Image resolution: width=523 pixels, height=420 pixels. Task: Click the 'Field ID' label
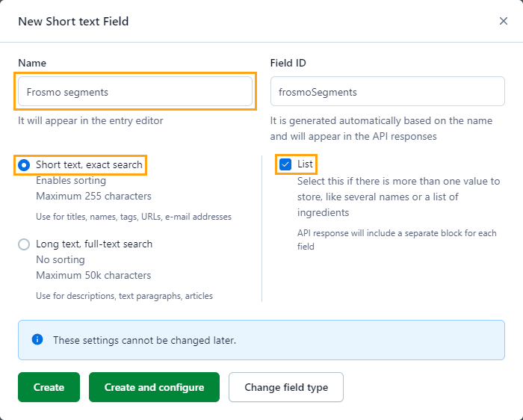(x=288, y=64)
